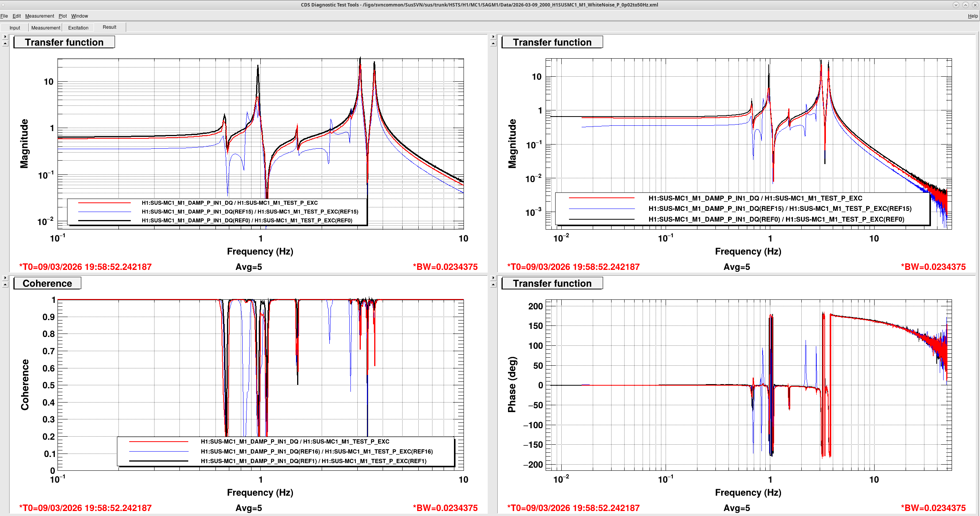This screenshot has width=980, height=516.
Task: Switch to the Excitation tab
Action: coord(78,28)
